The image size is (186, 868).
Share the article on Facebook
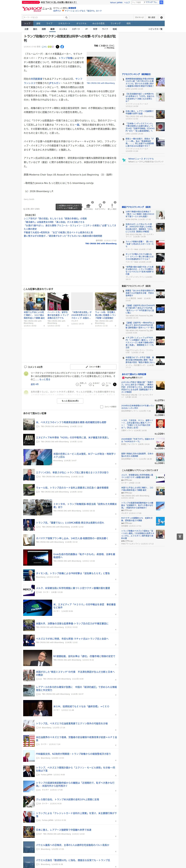(x=62, y=47)
